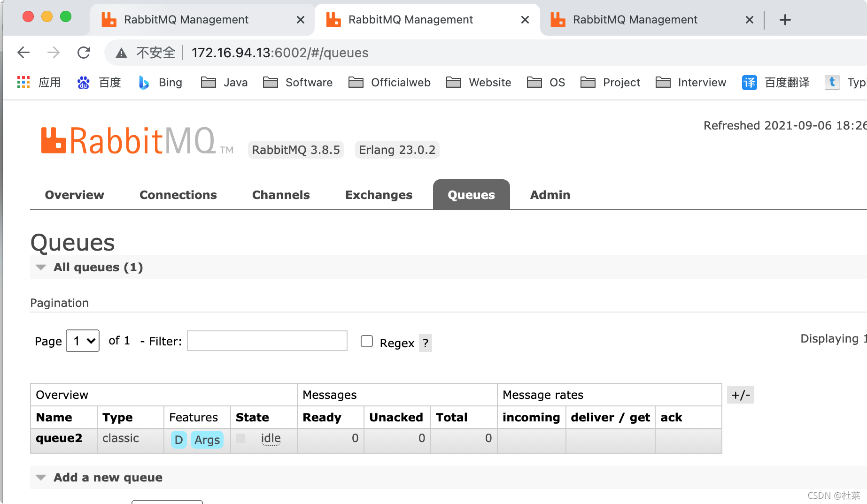Reload the page with refresh icon
867x504 pixels.
coord(84,53)
